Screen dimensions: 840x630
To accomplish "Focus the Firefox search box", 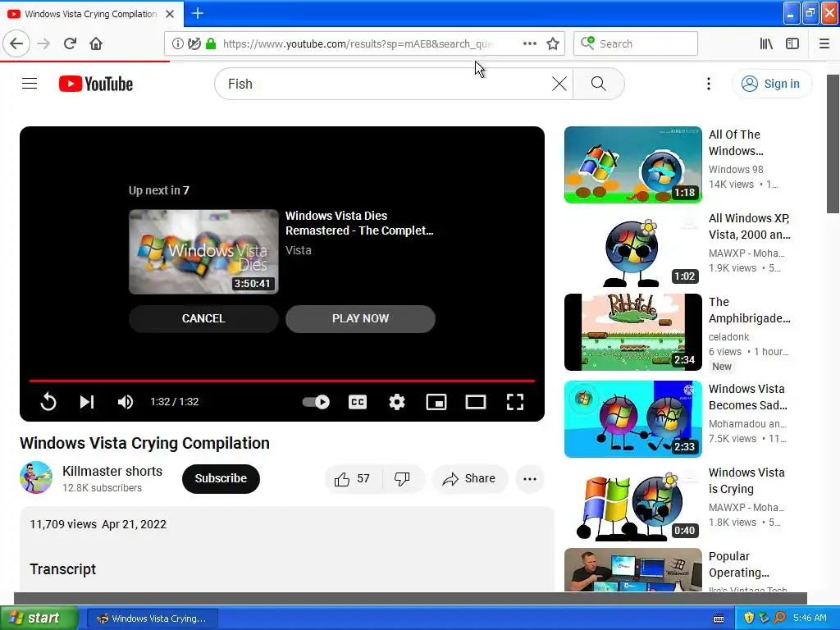I will pos(636,43).
